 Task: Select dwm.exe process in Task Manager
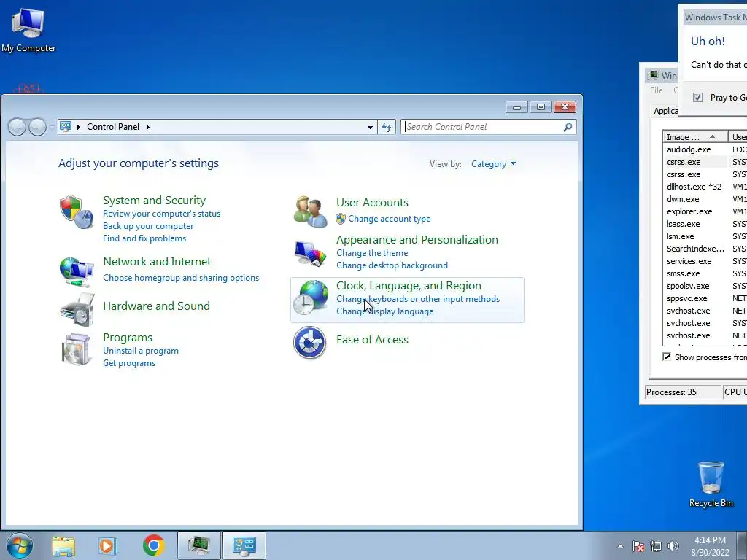[x=683, y=199]
